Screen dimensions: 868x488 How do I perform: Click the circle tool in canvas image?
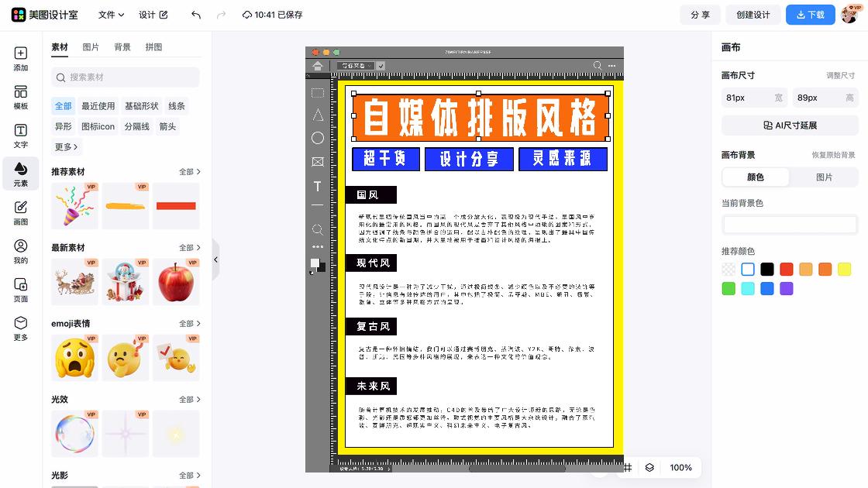point(318,138)
